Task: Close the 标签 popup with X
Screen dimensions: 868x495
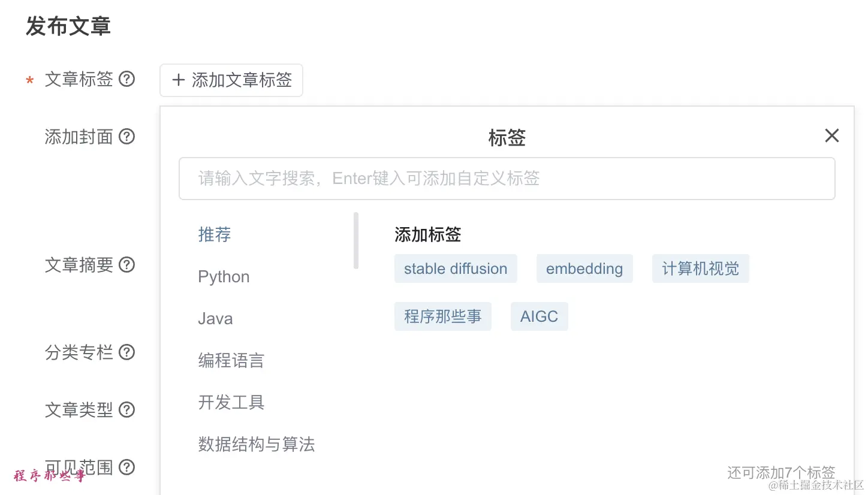Action: click(x=831, y=136)
